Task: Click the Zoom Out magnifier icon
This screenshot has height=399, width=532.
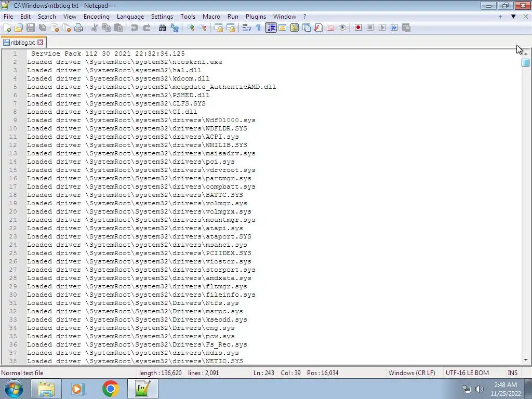Action: tap(203, 28)
